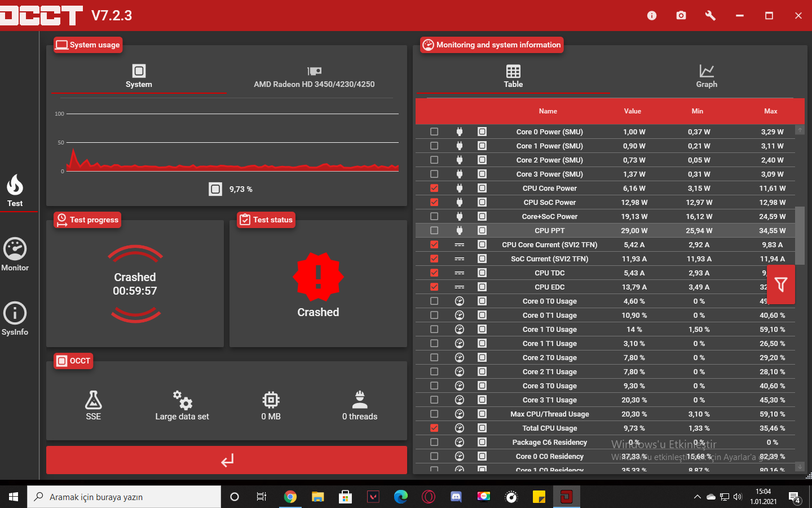Click the 0 MB memory chip icon
Image resolution: width=812 pixels, height=508 pixels.
click(x=271, y=400)
